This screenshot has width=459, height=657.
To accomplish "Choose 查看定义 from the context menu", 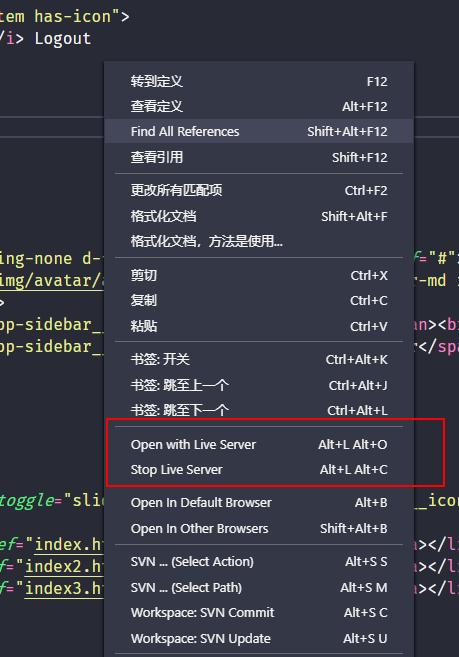I will [x=259, y=106].
